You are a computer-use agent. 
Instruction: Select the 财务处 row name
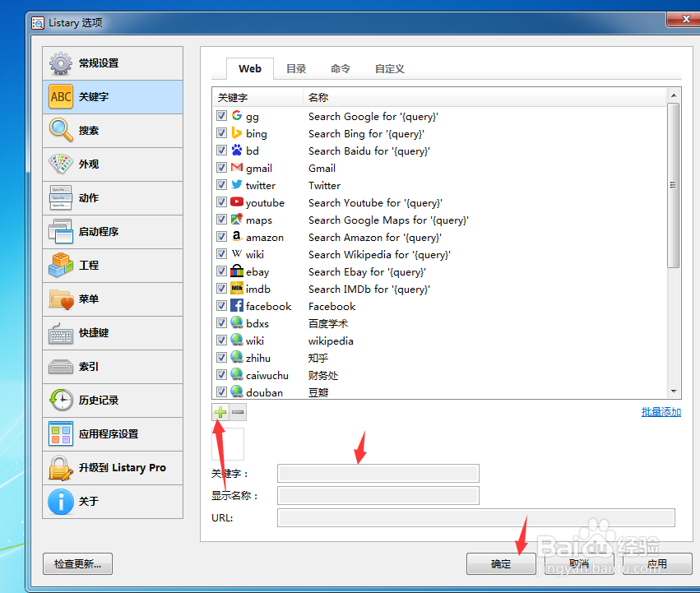pyautogui.click(x=323, y=375)
